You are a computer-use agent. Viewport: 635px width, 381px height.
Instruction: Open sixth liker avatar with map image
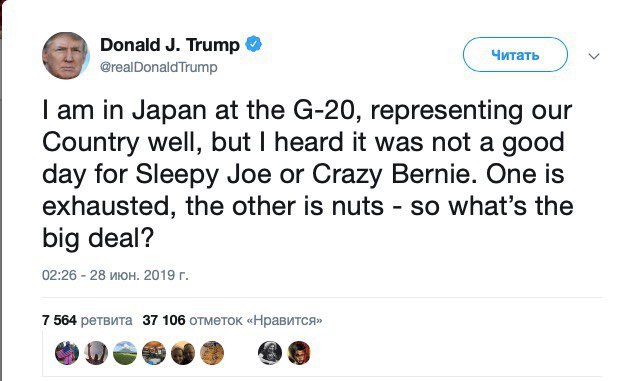[x=212, y=353]
